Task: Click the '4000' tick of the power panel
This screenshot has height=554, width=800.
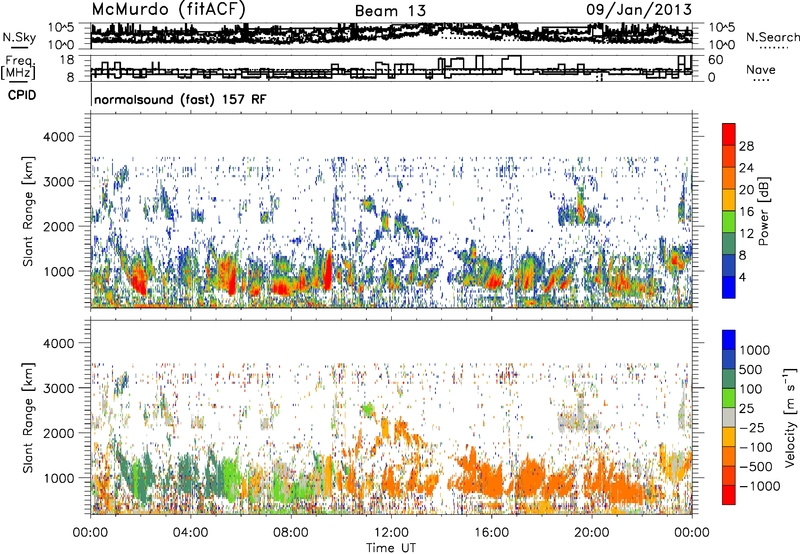Action: click(58, 137)
